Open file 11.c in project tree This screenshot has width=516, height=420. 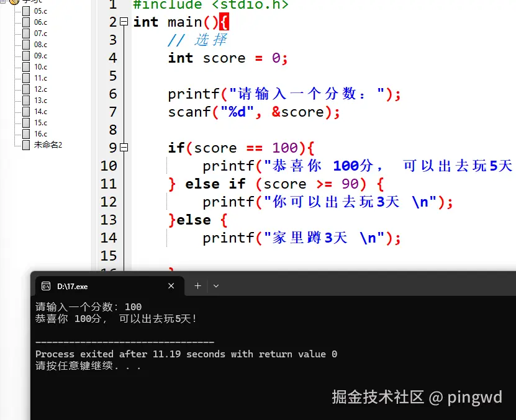click(40, 78)
